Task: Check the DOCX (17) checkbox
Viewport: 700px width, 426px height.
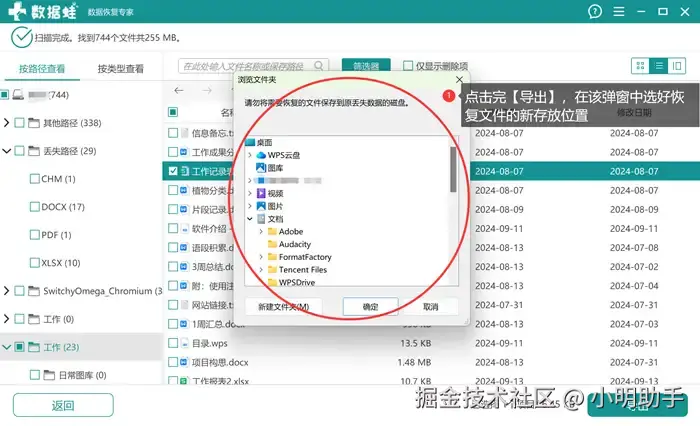Action: tap(34, 207)
